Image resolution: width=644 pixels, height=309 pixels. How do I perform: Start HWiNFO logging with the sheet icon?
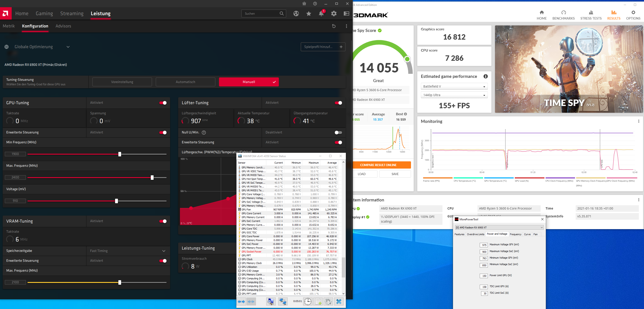pos(318,302)
